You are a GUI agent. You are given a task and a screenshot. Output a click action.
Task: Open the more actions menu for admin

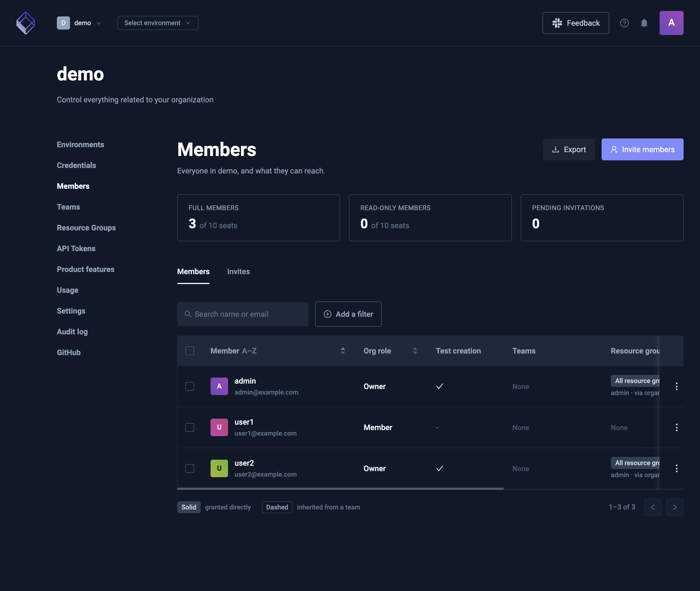coord(676,386)
